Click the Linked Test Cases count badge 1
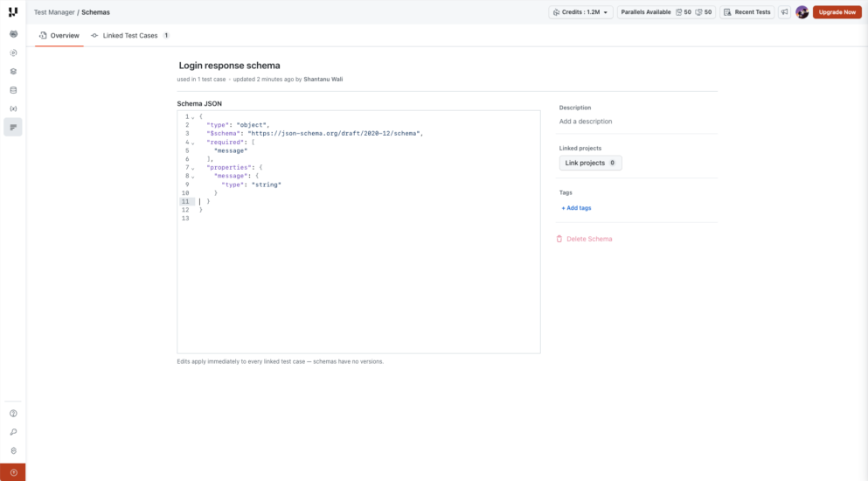 (x=166, y=36)
